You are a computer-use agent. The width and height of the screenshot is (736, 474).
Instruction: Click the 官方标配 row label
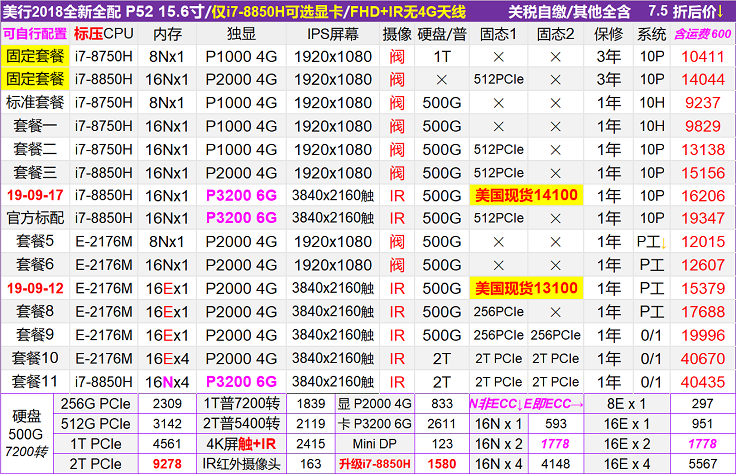tap(35, 218)
